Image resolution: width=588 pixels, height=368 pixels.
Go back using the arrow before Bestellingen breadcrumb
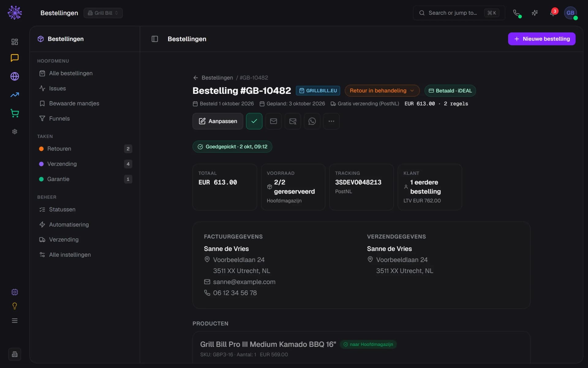click(195, 78)
